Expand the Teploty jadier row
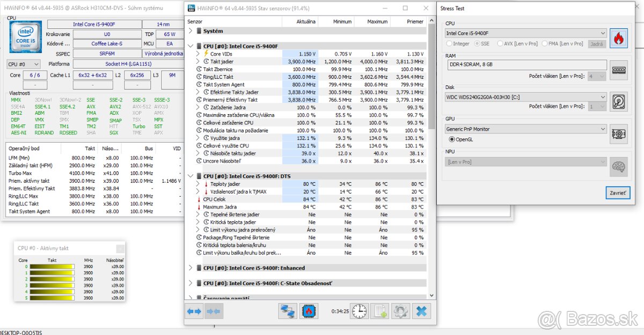Screen dimensions: 644x335 (x=199, y=184)
